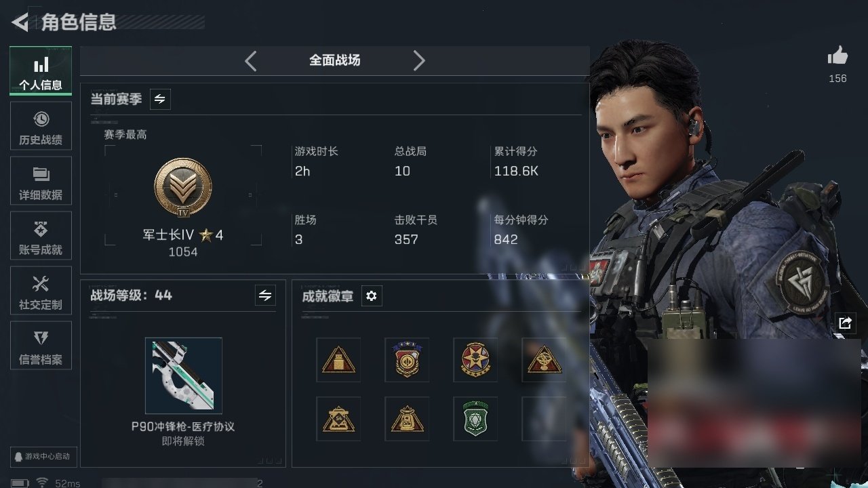Select the green shield achievement badge
This screenshot has width=868, height=488.
click(x=475, y=419)
